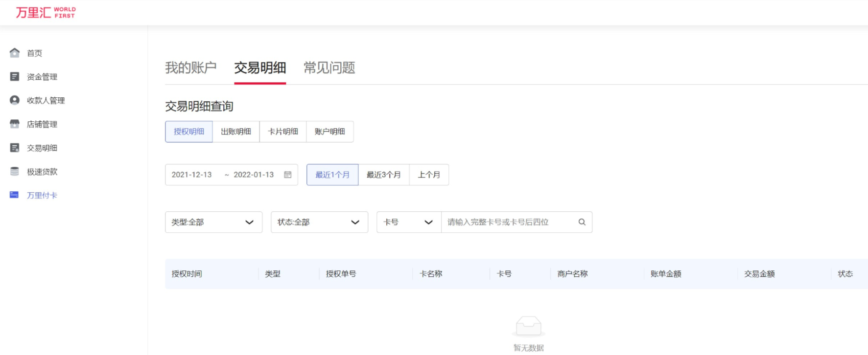
Task: Click the 授权时间 column header
Action: point(187,274)
